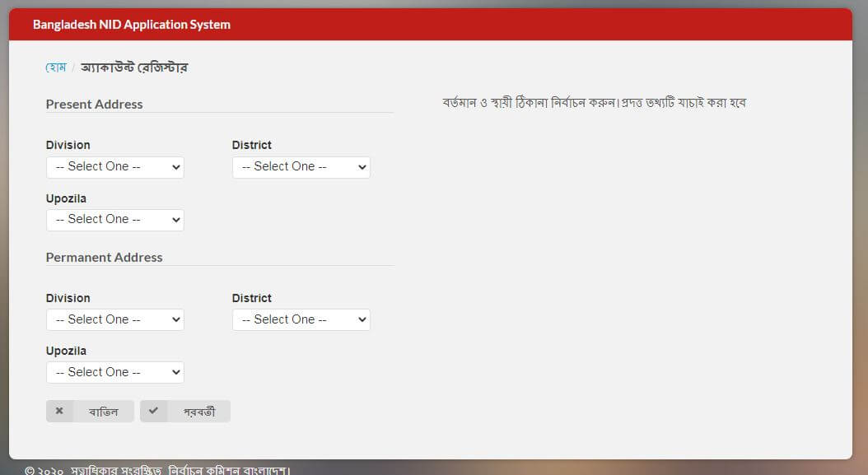
Task: Click the Bangladesh NID Application System title
Action: coord(132,25)
